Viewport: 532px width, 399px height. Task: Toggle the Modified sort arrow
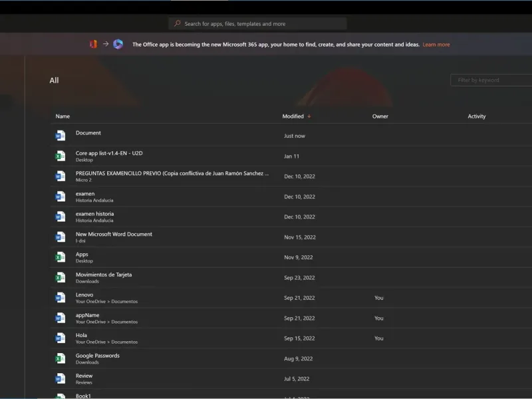tap(309, 116)
